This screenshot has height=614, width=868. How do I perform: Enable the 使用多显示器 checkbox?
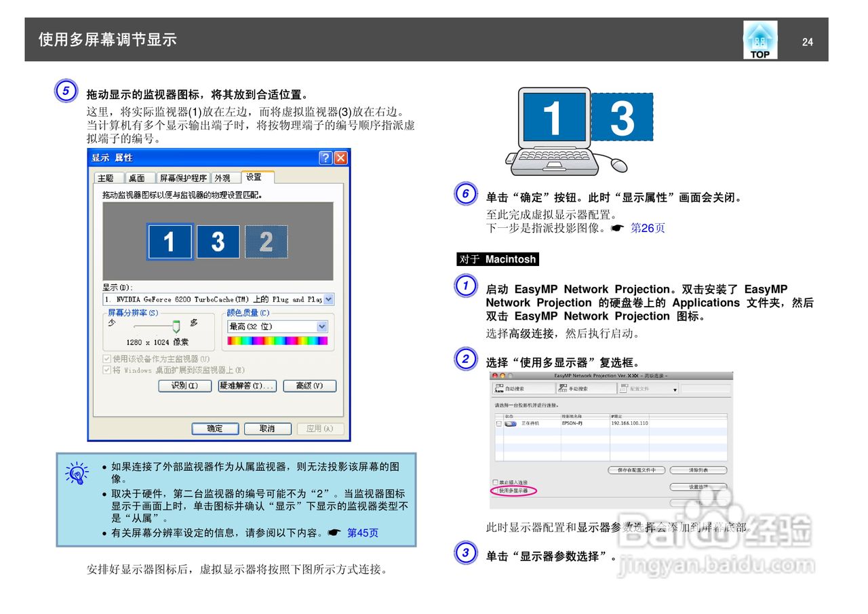tap(496, 490)
